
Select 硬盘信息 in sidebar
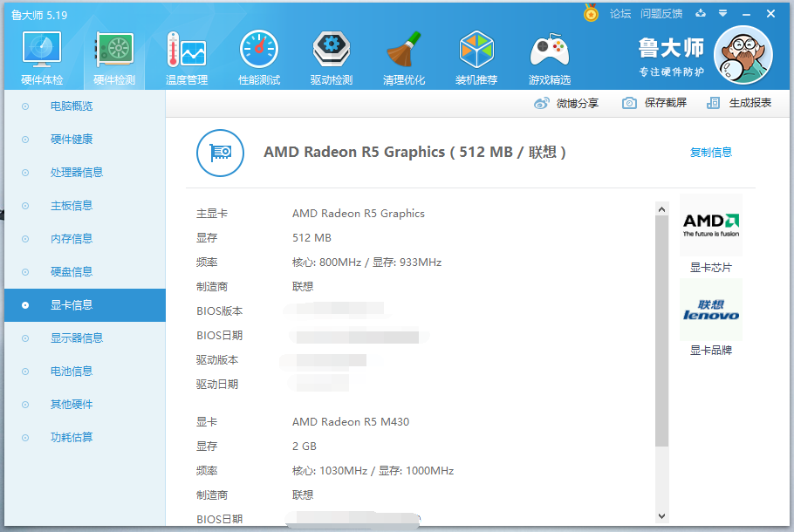(86, 272)
